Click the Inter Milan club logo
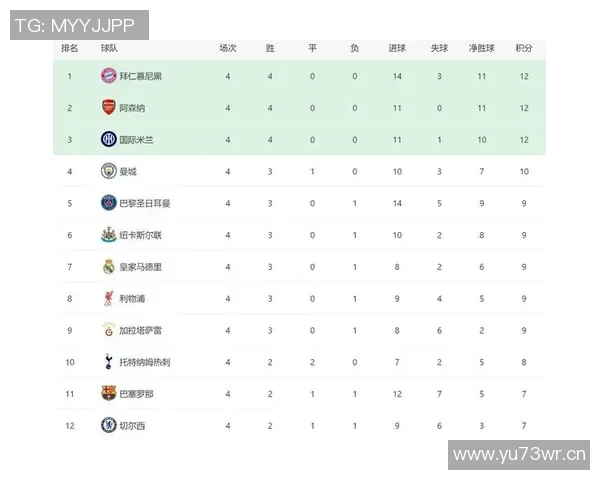600x480 pixels. (108, 139)
